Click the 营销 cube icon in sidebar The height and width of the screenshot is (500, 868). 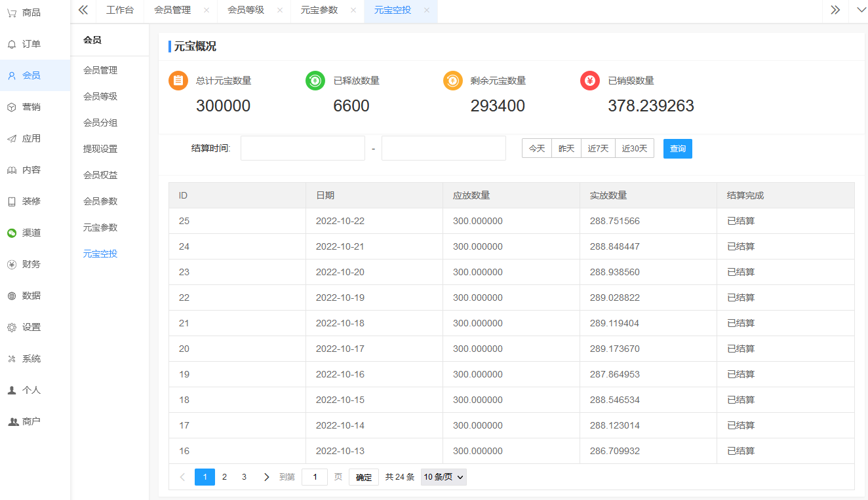[x=12, y=107]
